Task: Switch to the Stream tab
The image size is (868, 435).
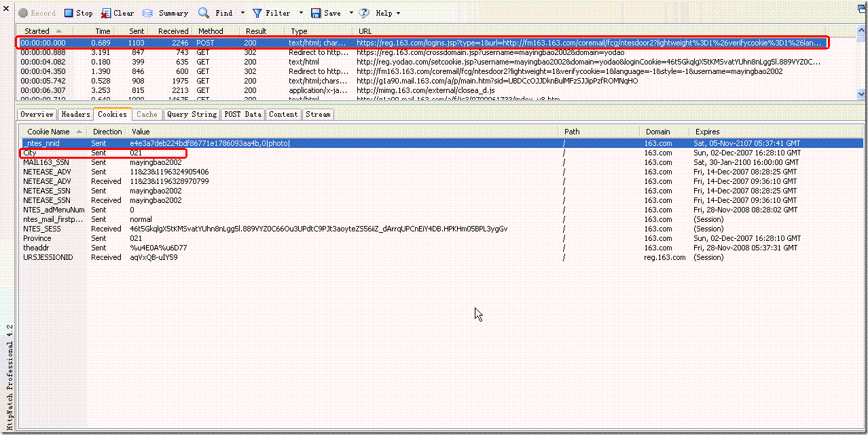Action: tap(318, 114)
